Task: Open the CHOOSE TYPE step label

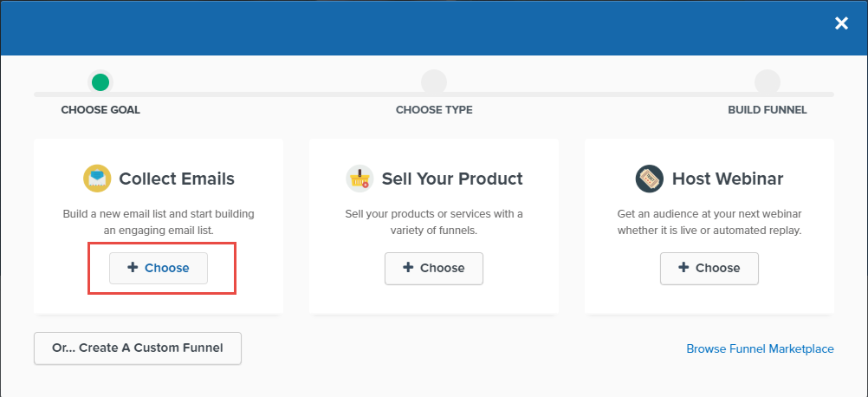Action: coord(434,110)
